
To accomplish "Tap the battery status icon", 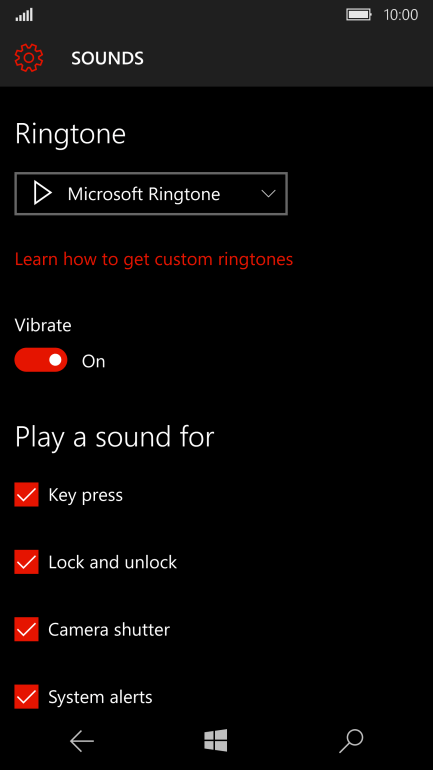I will pyautogui.click(x=359, y=15).
